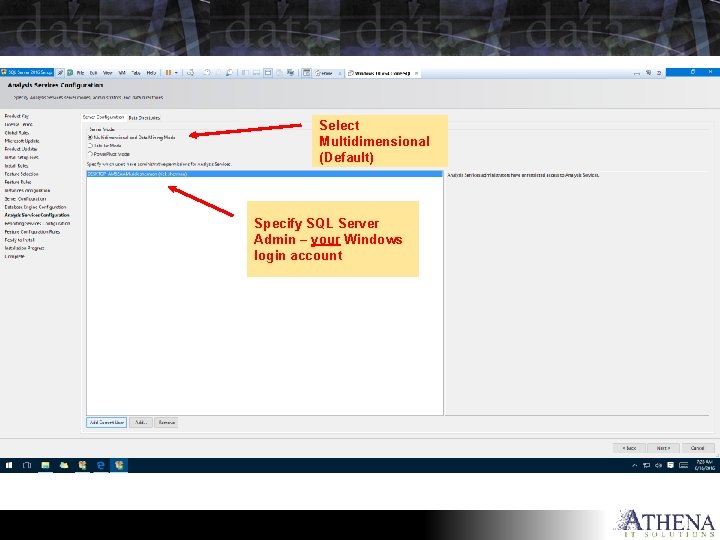This screenshot has width=720, height=540.
Task: Go back with the < Back button
Action: pos(629,448)
